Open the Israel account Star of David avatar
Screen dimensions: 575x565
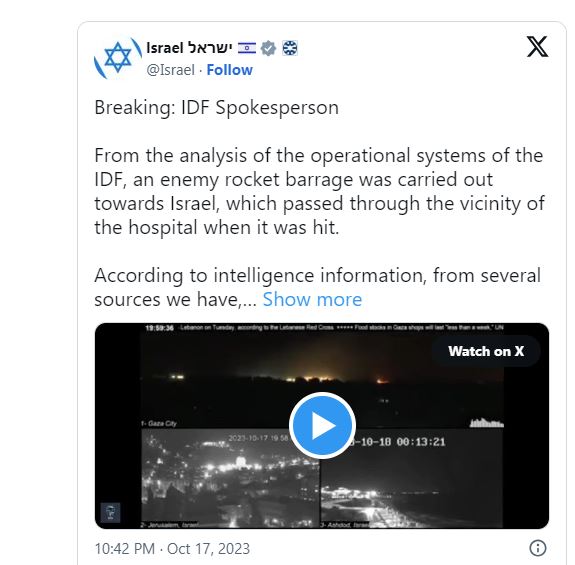point(118,58)
